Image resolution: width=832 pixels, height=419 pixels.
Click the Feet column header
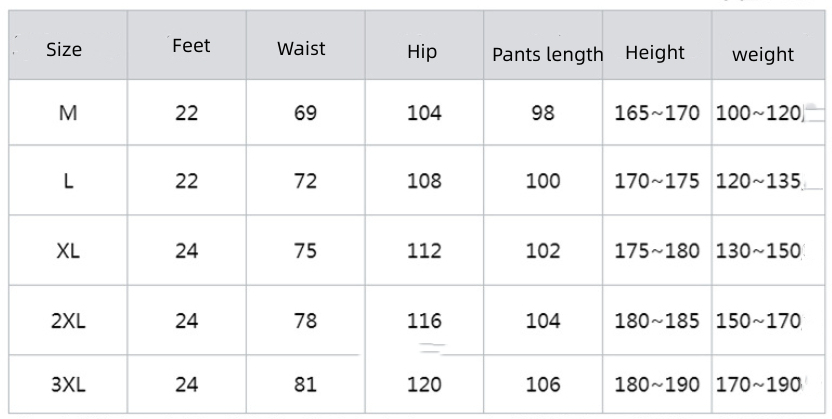(x=190, y=46)
